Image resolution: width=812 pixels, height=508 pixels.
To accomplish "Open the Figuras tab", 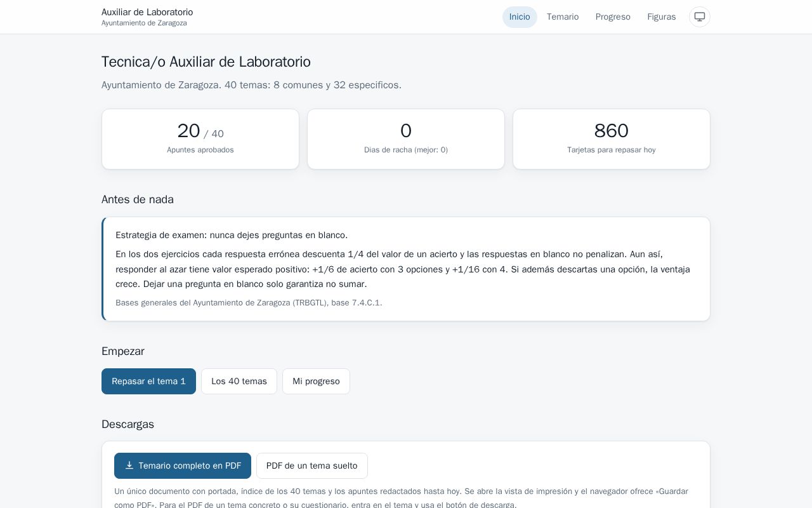I will point(662,17).
